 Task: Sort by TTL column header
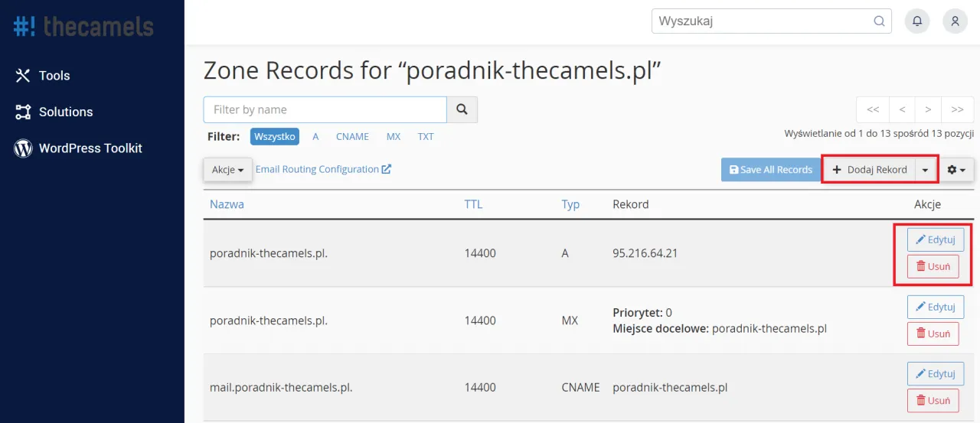[473, 204]
